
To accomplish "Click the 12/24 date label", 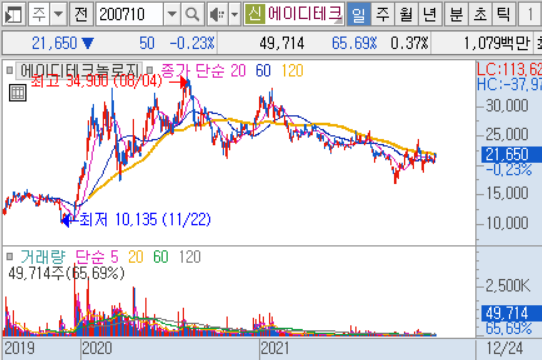I will 505,348.
